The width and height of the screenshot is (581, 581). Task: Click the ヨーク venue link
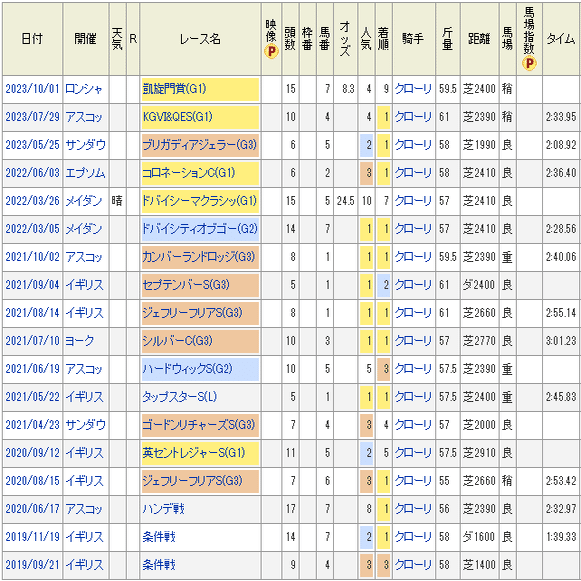[x=79, y=341]
